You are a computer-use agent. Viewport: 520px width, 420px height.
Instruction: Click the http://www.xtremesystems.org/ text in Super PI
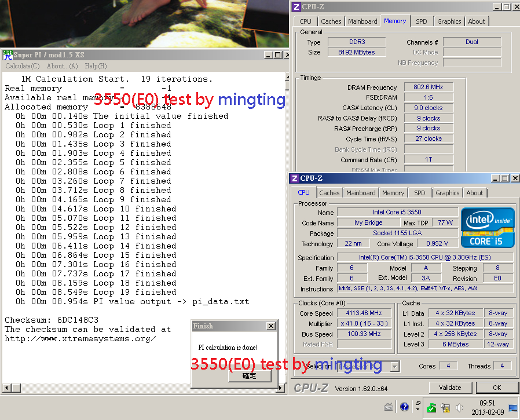[80, 339]
